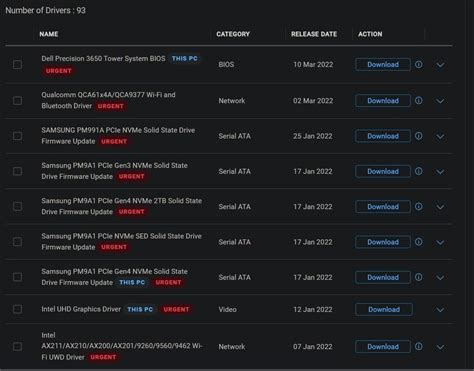Image resolution: width=474 pixels, height=371 pixels.
Task: Show info for Qualcomm QCA61x4A Wi-Fi driver
Action: point(419,100)
